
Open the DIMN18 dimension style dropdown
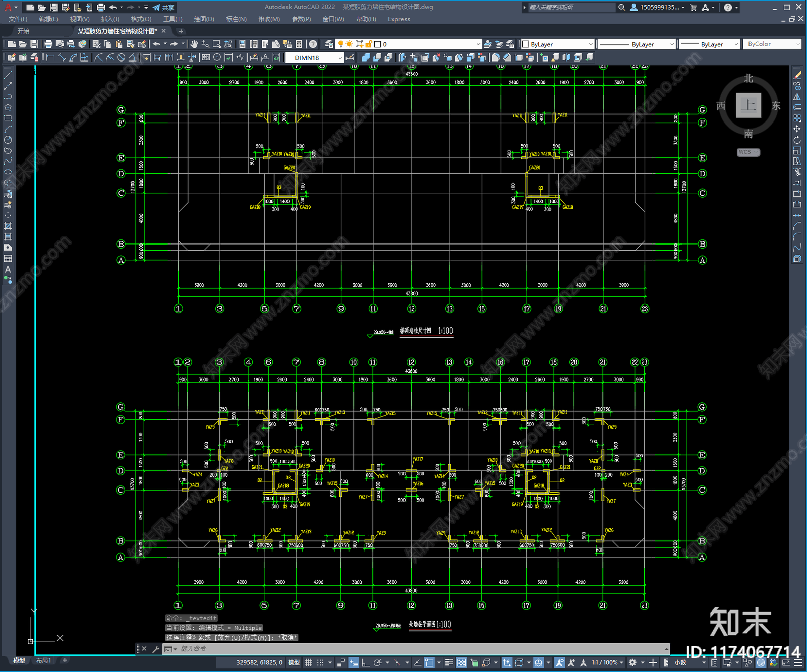315,58
